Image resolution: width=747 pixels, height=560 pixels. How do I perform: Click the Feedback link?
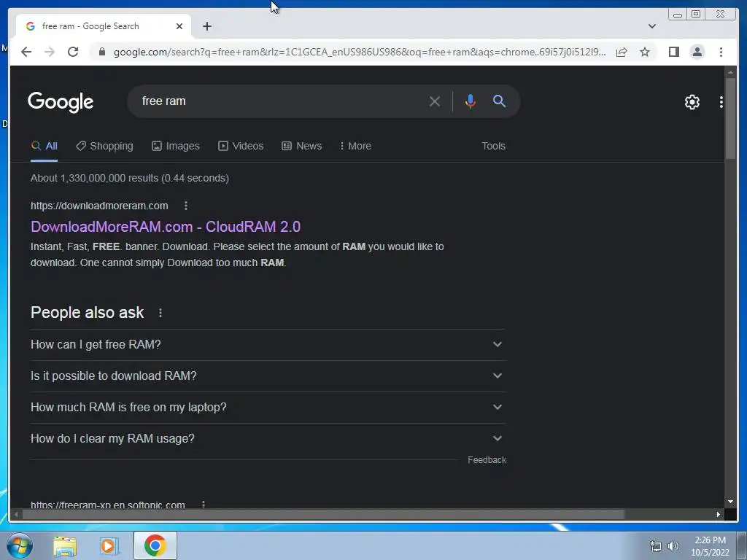click(487, 460)
